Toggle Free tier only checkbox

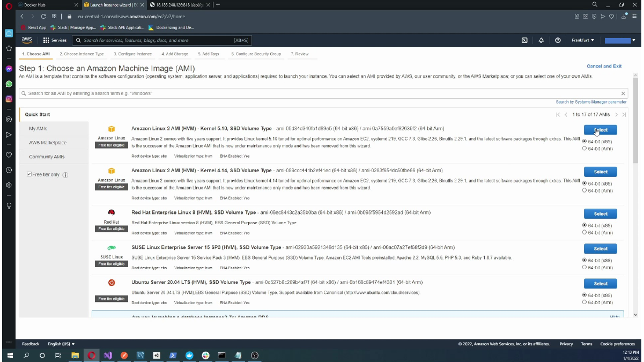(29, 175)
